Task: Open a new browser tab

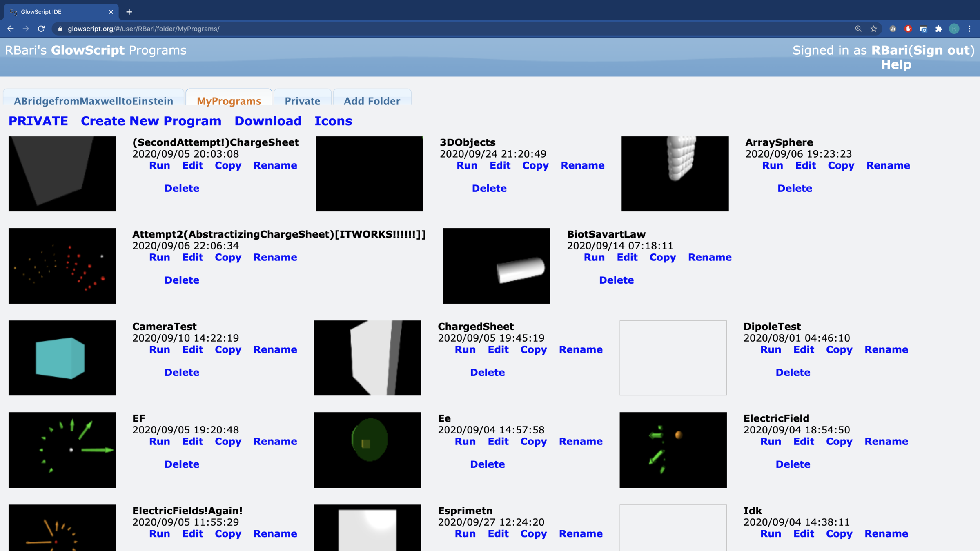Action: point(129,12)
